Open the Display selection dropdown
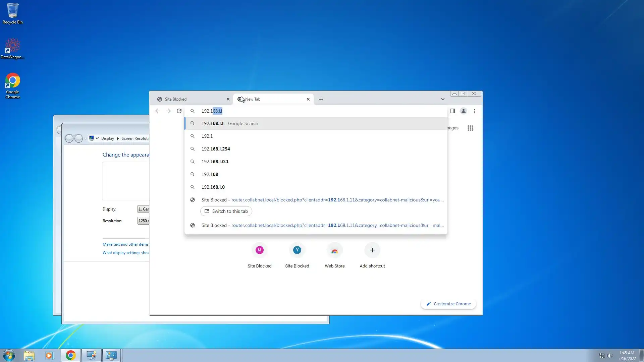 143,209
